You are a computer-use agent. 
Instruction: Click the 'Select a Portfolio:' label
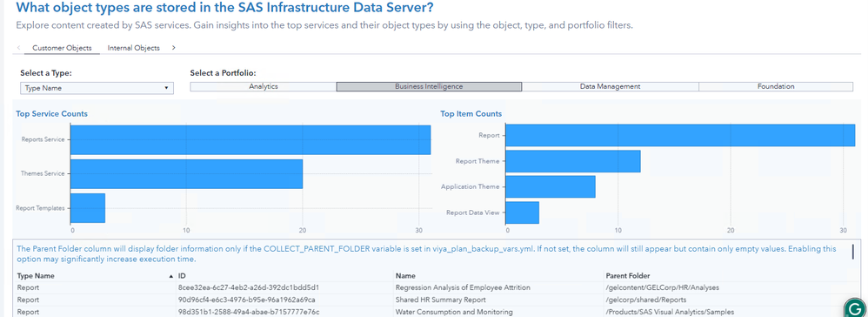[223, 72]
